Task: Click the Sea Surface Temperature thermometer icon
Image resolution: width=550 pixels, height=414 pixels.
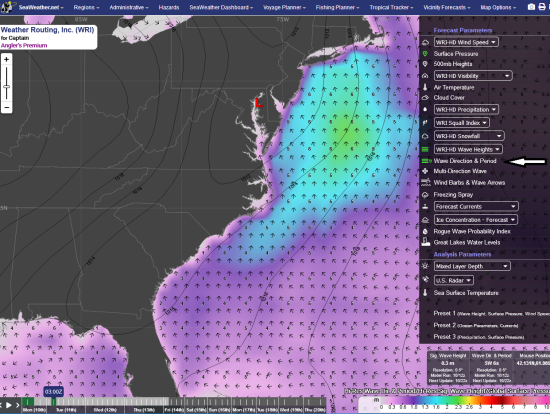Action: 425,293
